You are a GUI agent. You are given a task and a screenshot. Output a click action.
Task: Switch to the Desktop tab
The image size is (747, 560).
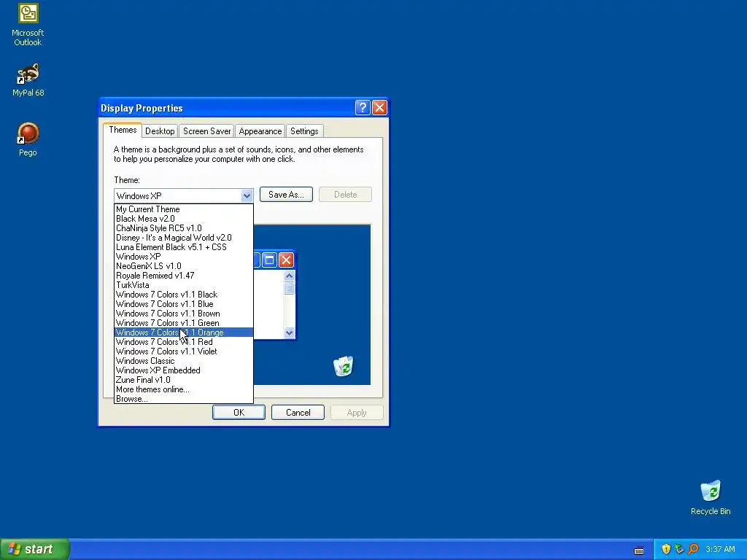pos(160,131)
